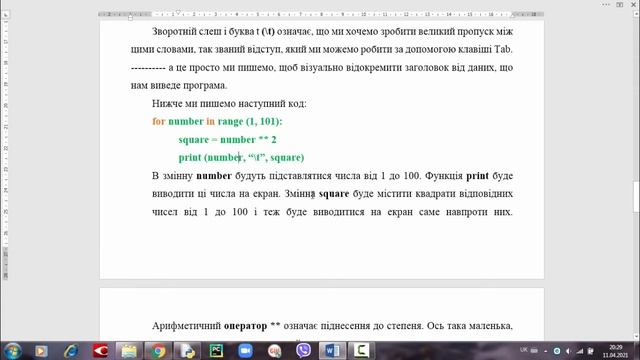Switch to Google Chrome in the taskbar
This screenshot has width=640, height=360.
coord(158,351)
